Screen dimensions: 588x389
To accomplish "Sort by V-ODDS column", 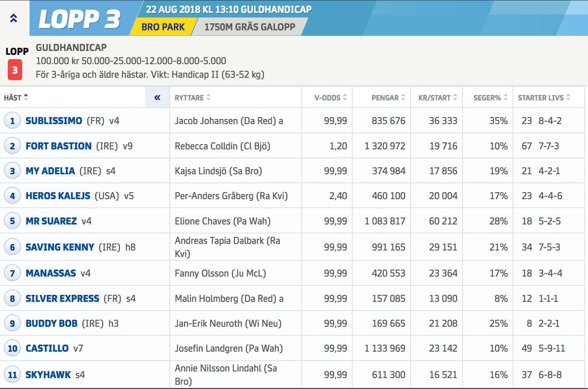I will pos(331,98).
